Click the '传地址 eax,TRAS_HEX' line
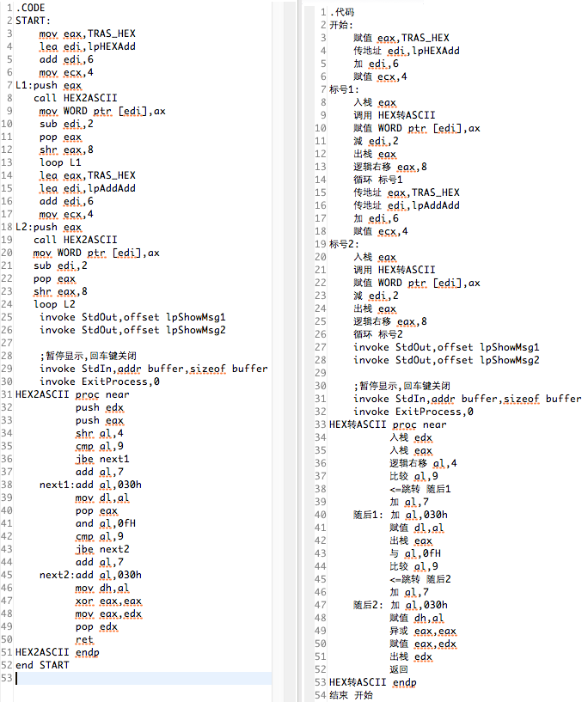Viewport: 588px width, 702px height. [x=407, y=192]
